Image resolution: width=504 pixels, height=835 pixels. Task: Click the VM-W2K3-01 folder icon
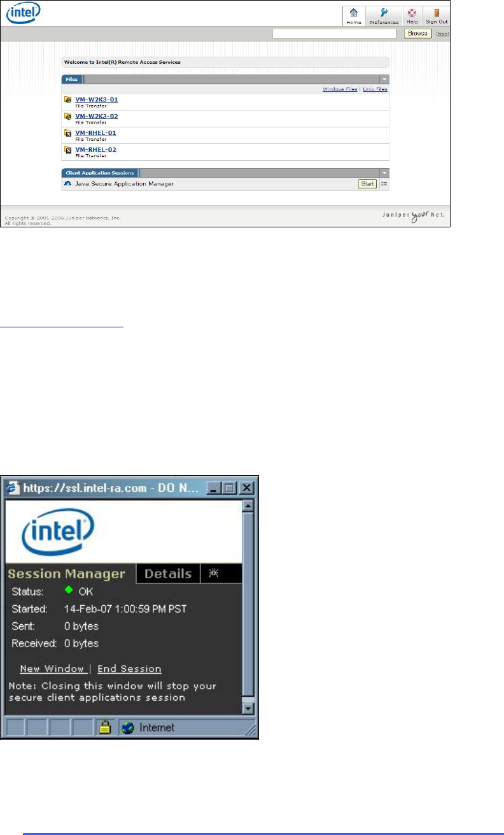click(67, 100)
